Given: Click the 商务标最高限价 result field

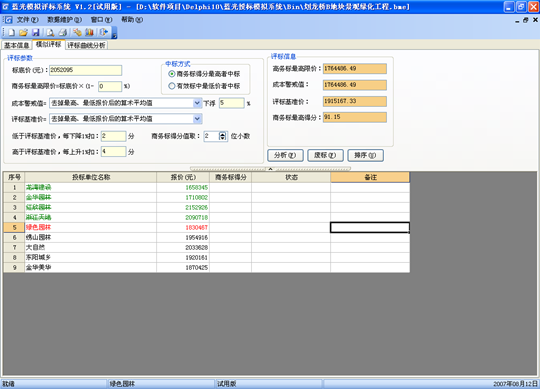Looking at the screenshot, I should click(355, 69).
